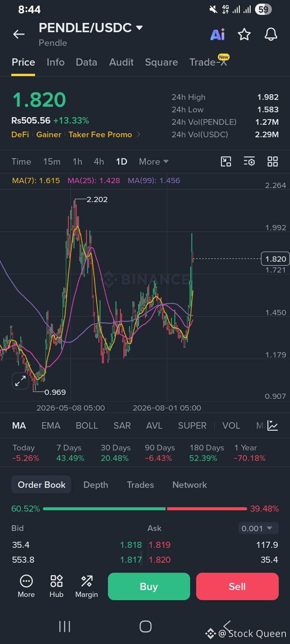Image resolution: width=290 pixels, height=644 pixels.
Task: Tap the current price label 1.820 on chart axis
Action: (275, 259)
